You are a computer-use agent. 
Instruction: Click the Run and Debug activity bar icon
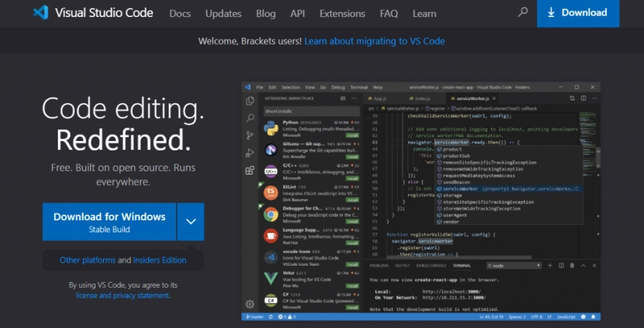(x=250, y=152)
